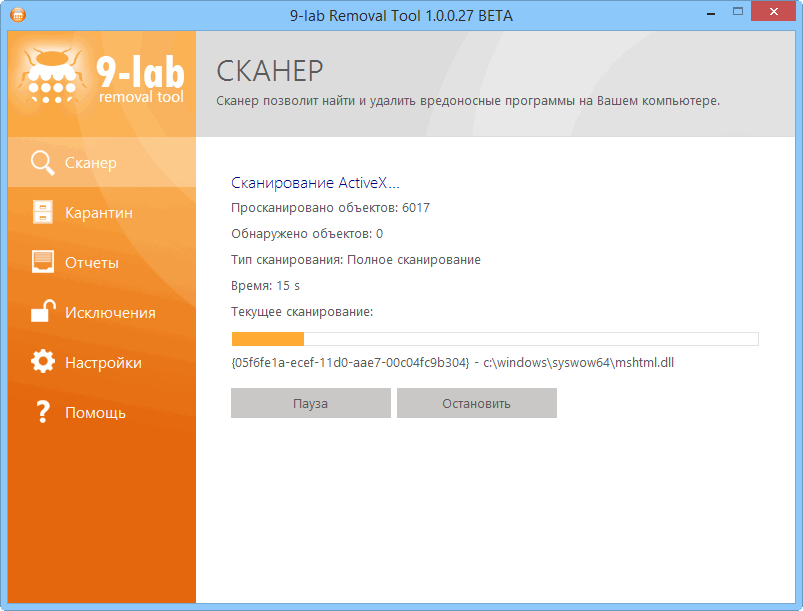Click the cabinet icon beside Карантин
Viewport: 803px width, 611px height.
pyautogui.click(x=43, y=212)
